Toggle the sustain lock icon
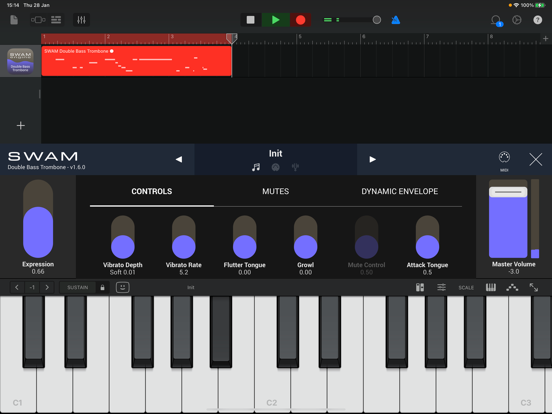Viewport: 552px width, 414px height. click(102, 287)
